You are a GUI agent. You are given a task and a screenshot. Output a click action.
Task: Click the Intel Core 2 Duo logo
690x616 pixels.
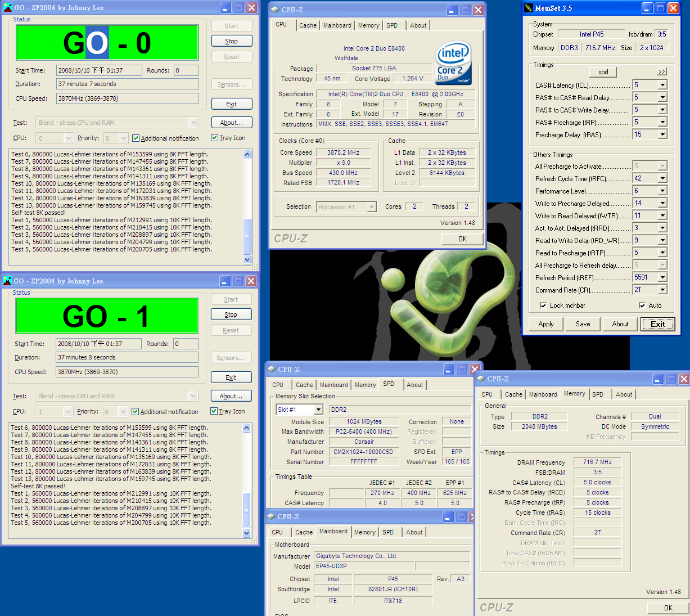click(453, 63)
